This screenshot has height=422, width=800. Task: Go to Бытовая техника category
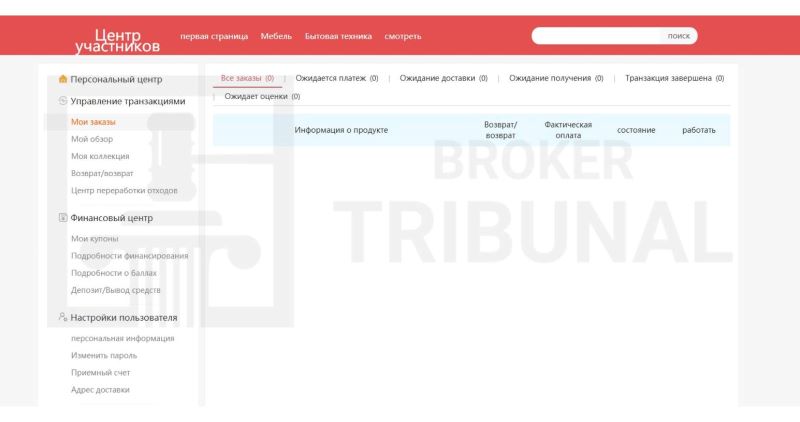338,36
